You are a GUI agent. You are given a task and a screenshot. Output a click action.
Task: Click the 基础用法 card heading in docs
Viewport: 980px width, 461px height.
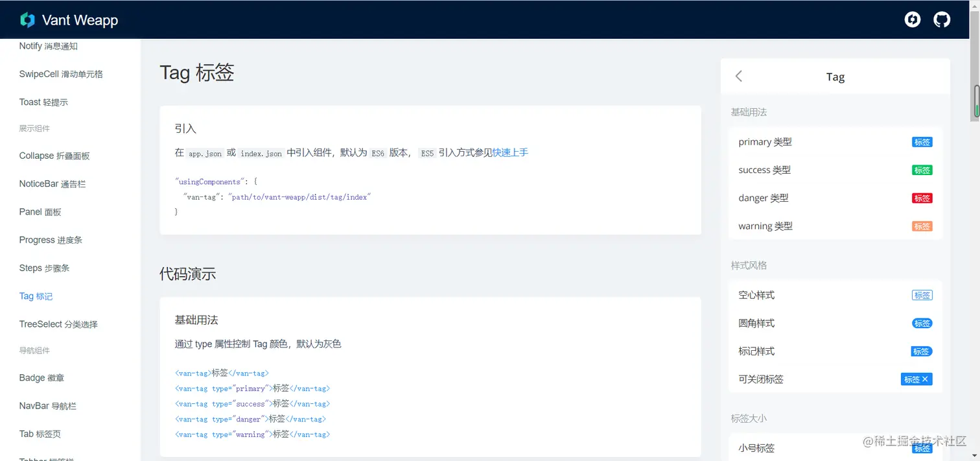pos(196,320)
